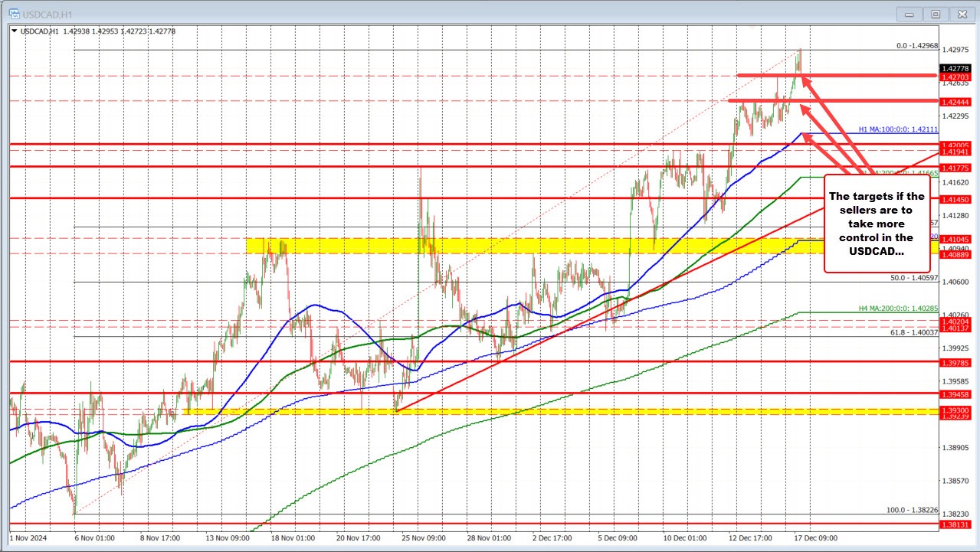Select the red level label 1.39458
The image size is (980, 552).
957,394
